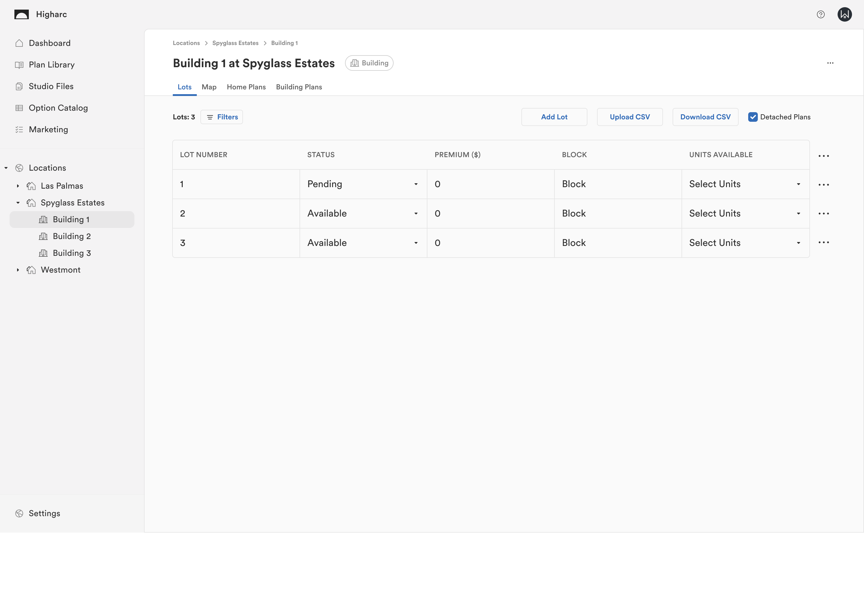This screenshot has width=864, height=616.
Task: Click the Higharc logo icon
Action: pos(22,14)
